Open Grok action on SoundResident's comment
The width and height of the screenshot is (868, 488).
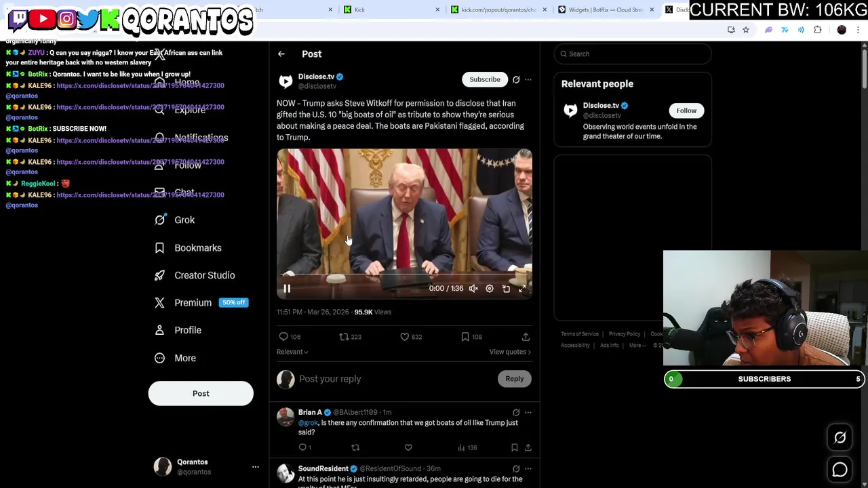tap(516, 469)
